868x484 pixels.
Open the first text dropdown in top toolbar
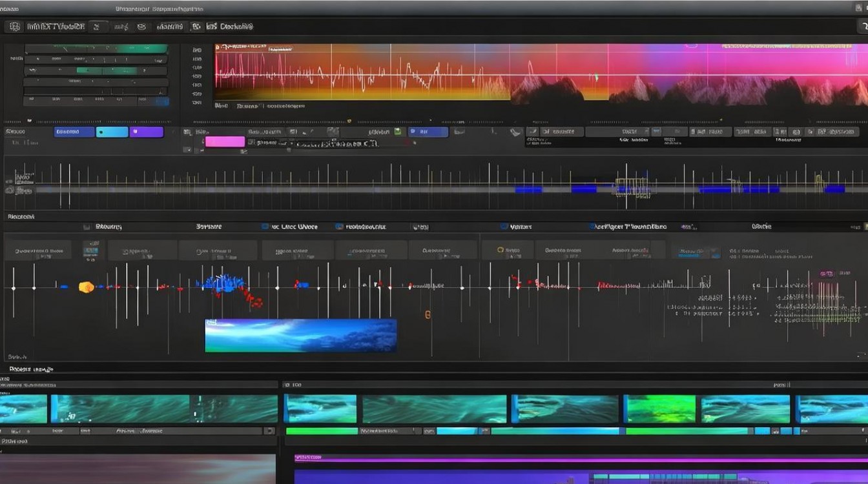[55, 26]
